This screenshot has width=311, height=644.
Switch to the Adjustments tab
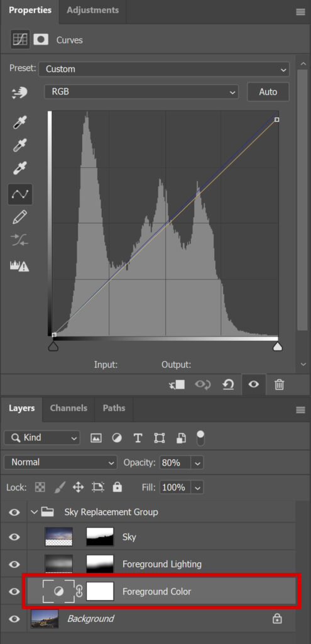(x=93, y=10)
